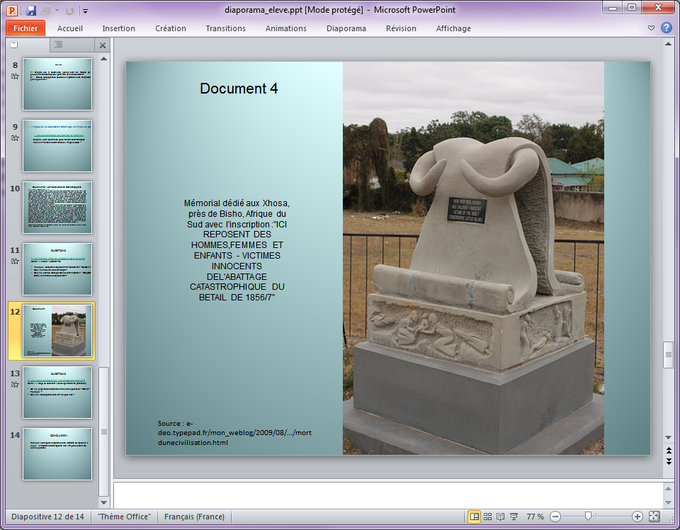Switch to the Outline pane tab
680x530 pixels.
tap(59, 45)
